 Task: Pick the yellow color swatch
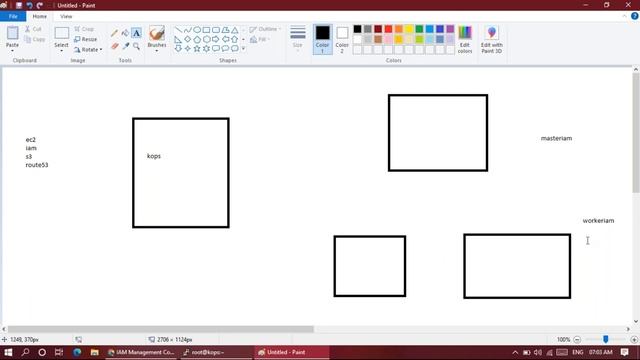pyautogui.click(x=409, y=29)
